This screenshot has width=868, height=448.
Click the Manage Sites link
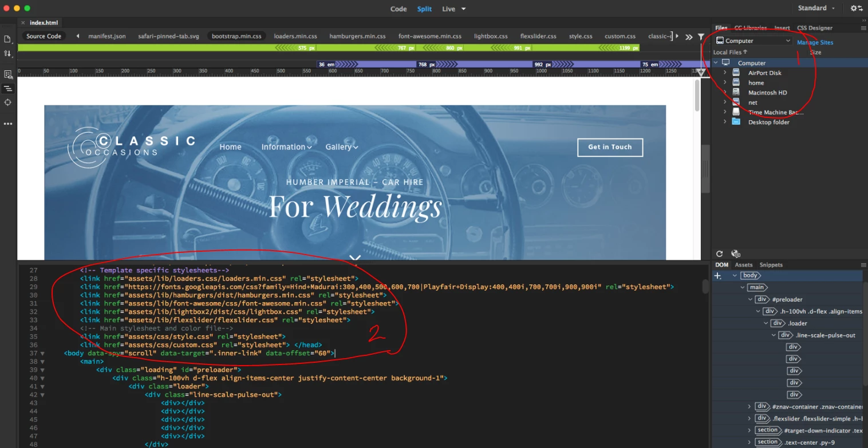pyautogui.click(x=815, y=42)
